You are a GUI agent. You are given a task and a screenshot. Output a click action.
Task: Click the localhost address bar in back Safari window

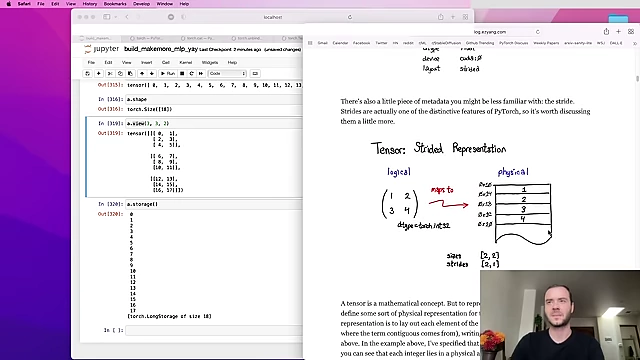(x=273, y=17)
